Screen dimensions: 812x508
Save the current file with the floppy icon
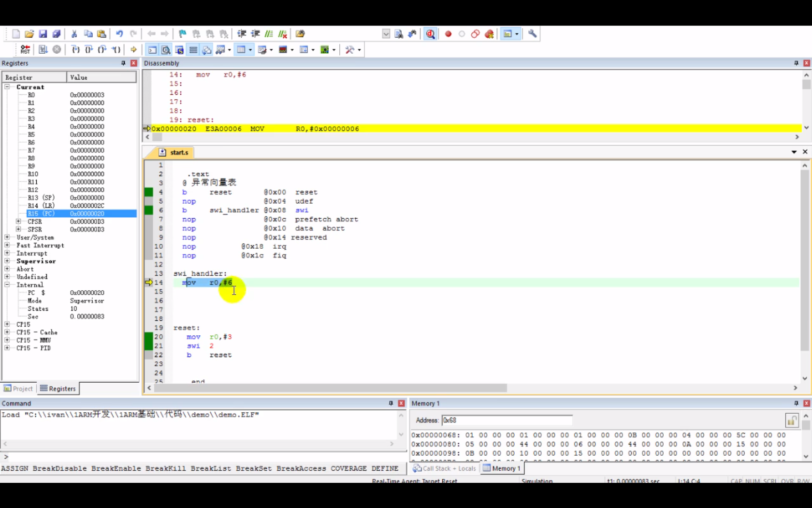[43, 34]
